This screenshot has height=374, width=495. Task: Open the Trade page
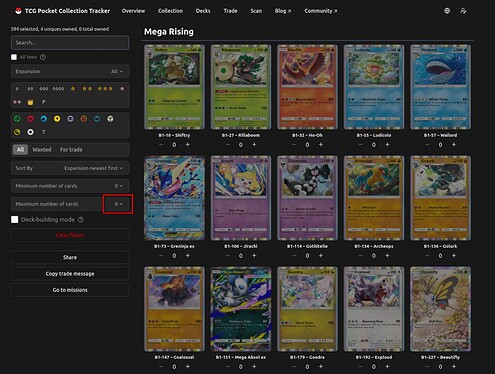pyautogui.click(x=230, y=11)
